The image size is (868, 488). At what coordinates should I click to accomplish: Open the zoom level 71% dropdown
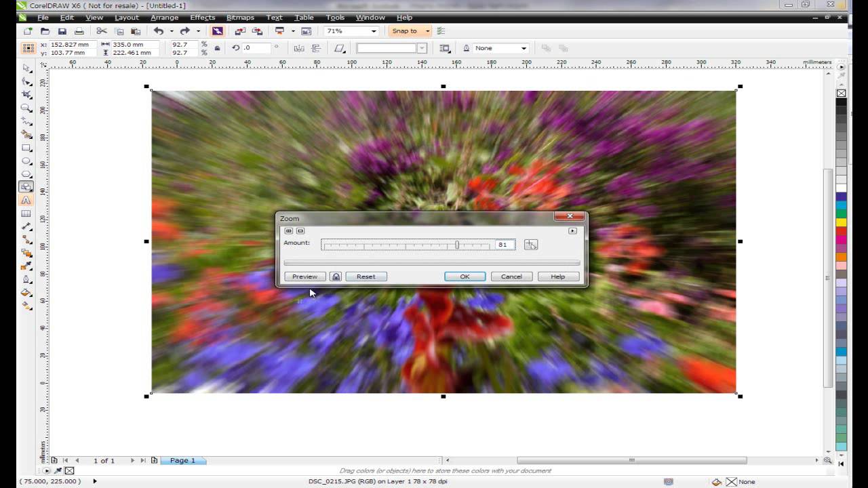(374, 31)
